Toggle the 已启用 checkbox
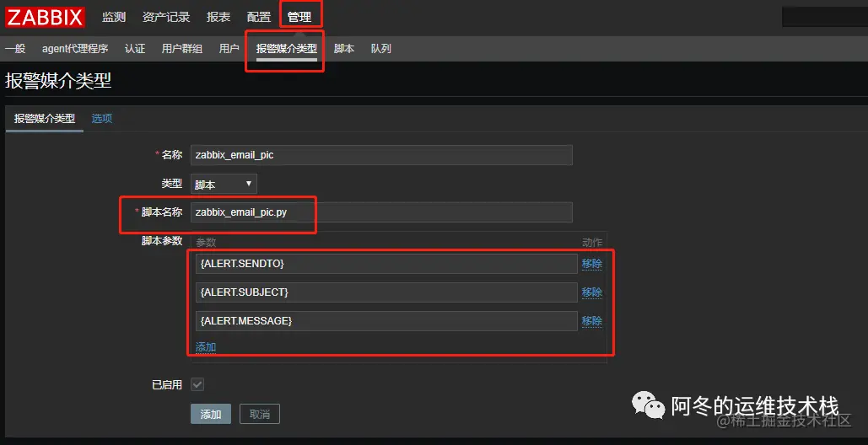868x445 pixels. click(197, 384)
